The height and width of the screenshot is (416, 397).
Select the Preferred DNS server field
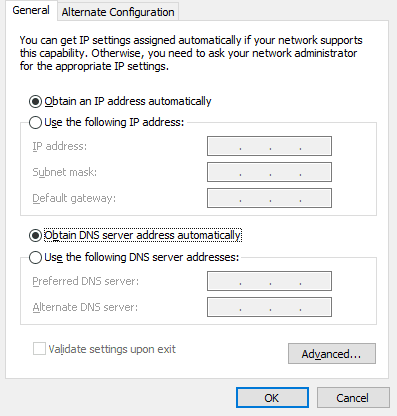coord(269,281)
